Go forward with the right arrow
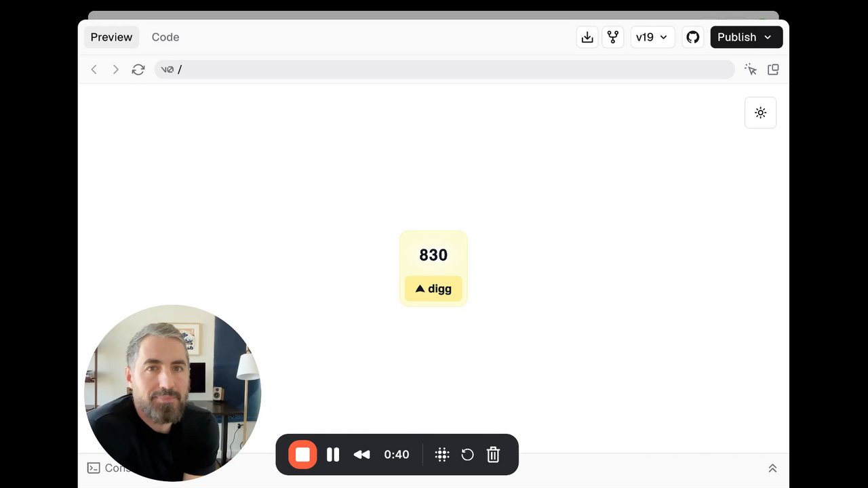Image resolution: width=868 pixels, height=488 pixels. [x=116, y=69]
